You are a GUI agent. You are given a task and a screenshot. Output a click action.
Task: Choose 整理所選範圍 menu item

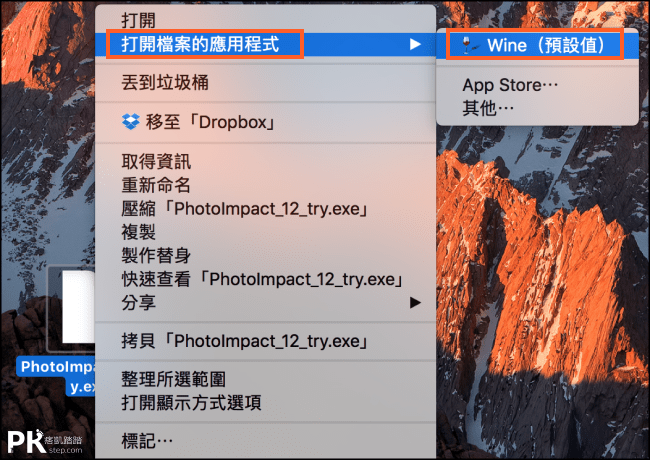[265, 379]
